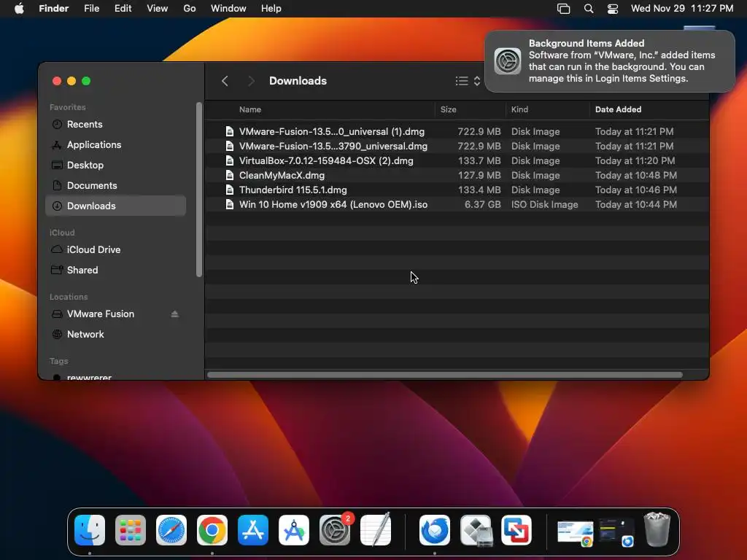
Task: Click the ISO Disk Image kind cell
Action: [544, 205]
